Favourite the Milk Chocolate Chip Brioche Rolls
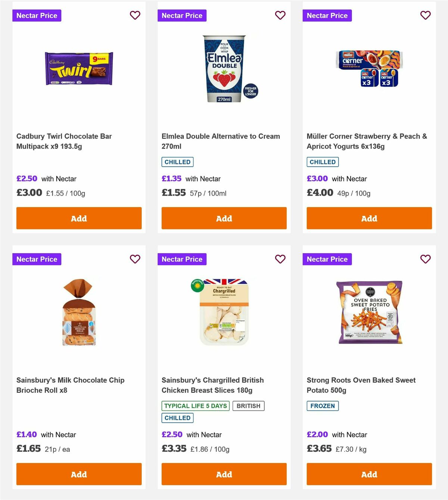448x500 pixels. [135, 259]
